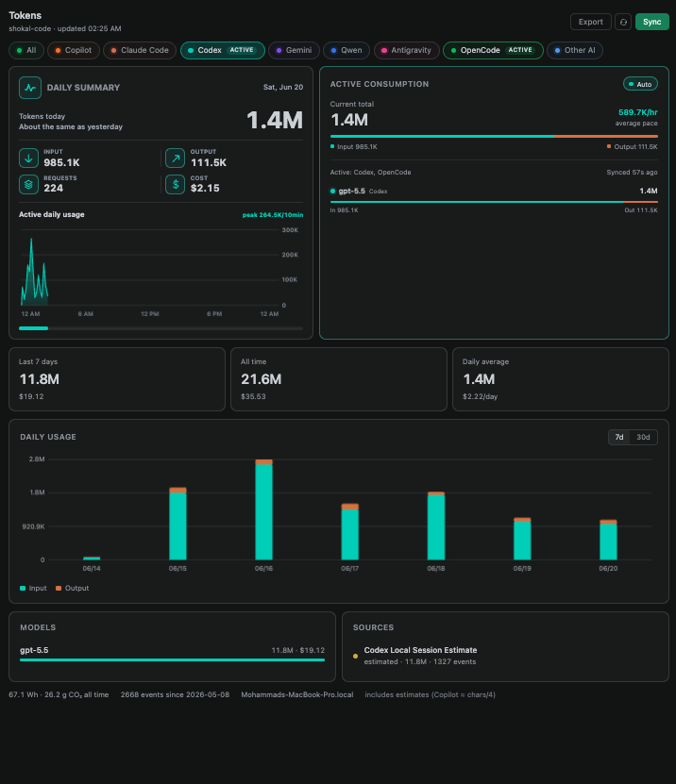Select the All filter chip
Screen dimensions: 676x784
click(26, 51)
